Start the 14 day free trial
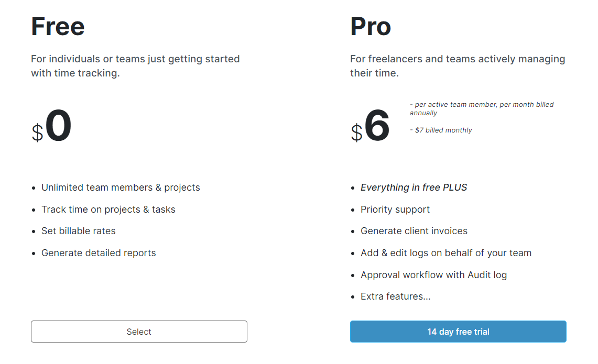Viewport: 598px width, 364px height. pos(458,332)
